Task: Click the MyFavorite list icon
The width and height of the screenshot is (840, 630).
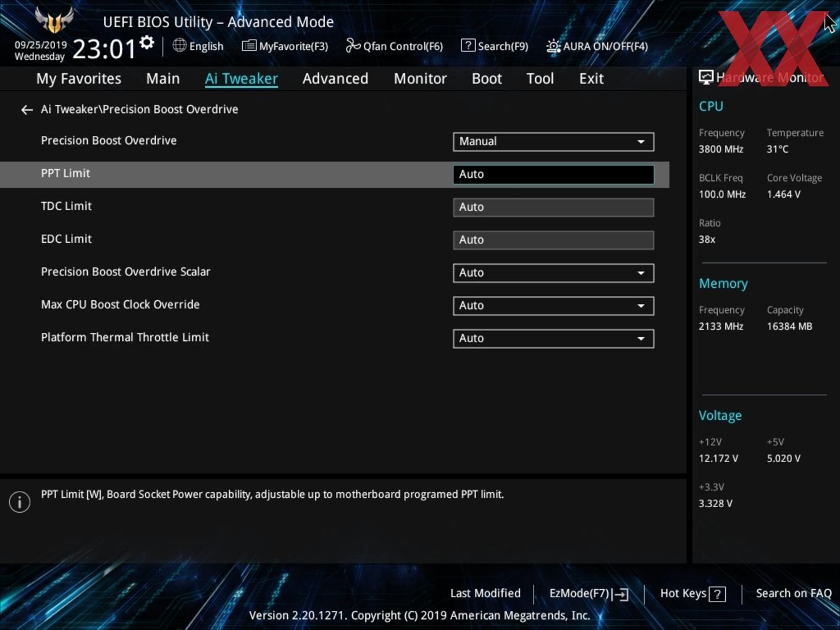Action: [248, 46]
